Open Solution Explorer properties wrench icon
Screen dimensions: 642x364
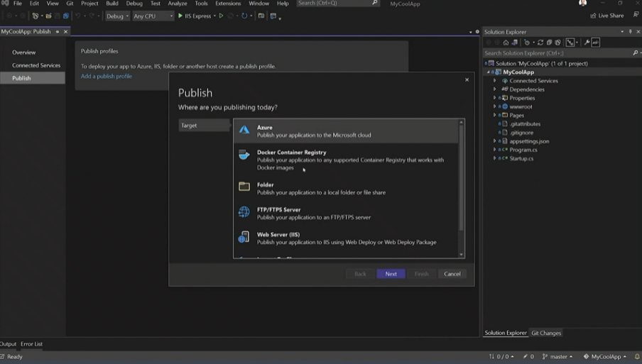[587, 43]
